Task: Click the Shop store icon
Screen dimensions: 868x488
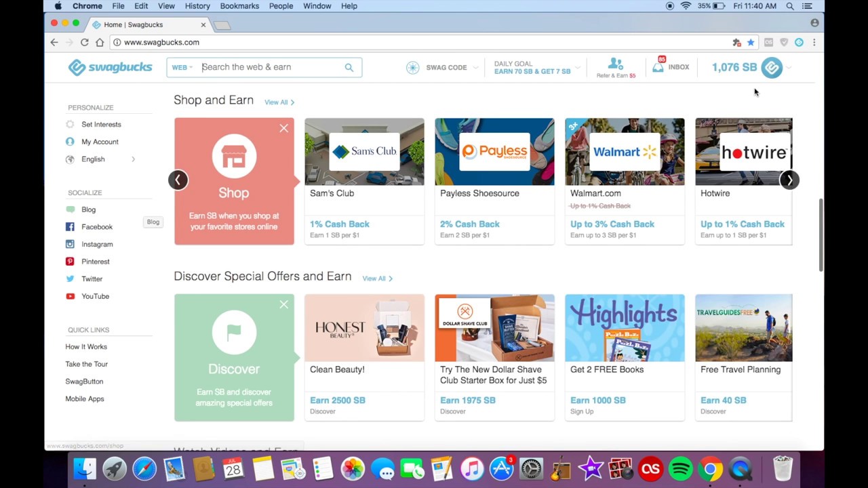Action: 234,156
